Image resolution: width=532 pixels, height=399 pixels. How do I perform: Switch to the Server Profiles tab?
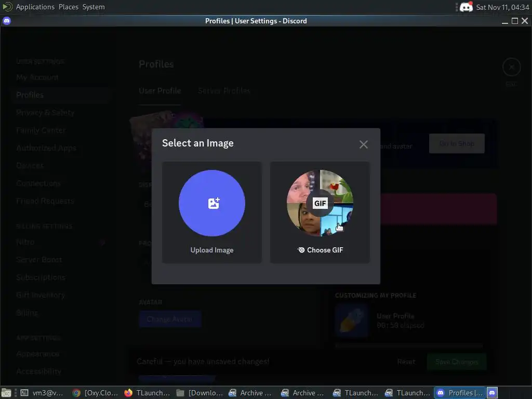[224, 91]
